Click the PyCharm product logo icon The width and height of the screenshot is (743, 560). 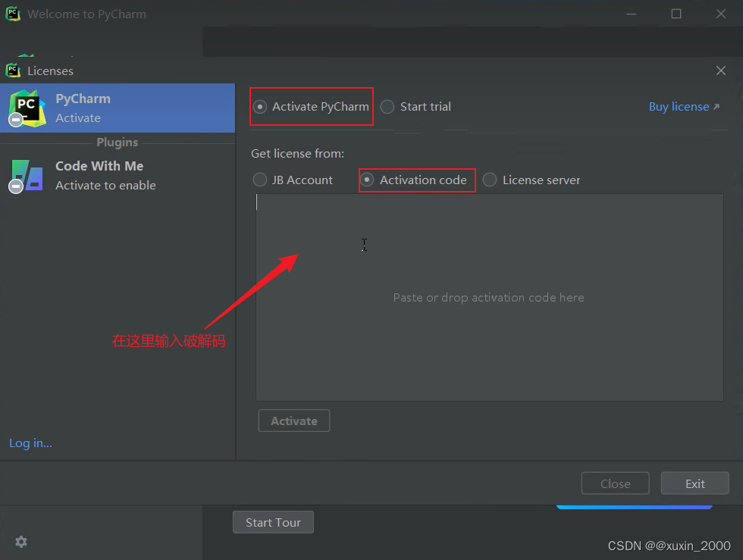(x=27, y=108)
